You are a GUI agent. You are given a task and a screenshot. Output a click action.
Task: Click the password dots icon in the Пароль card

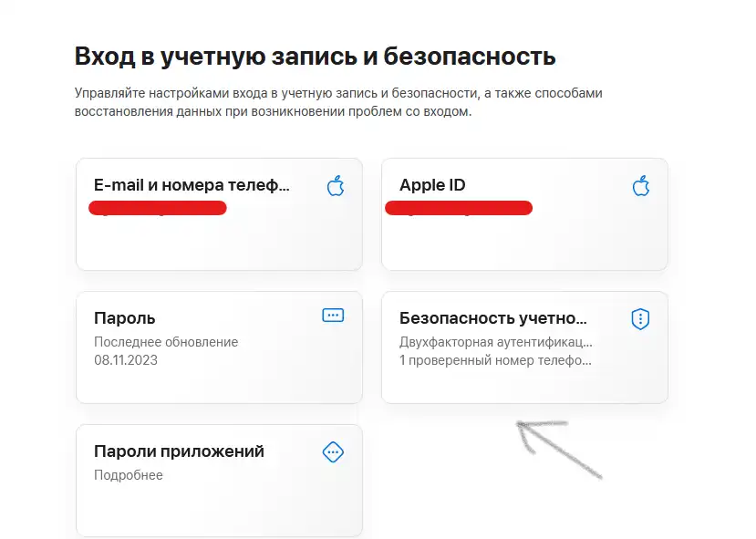point(333,316)
